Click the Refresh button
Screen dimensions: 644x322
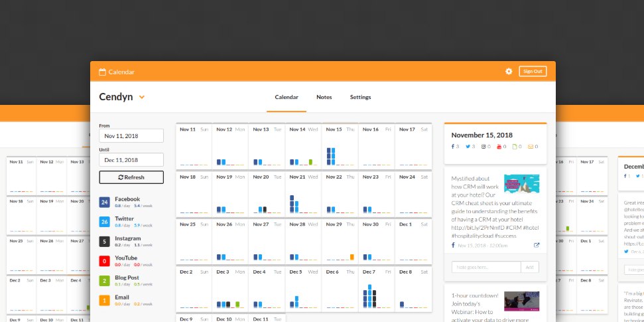131,177
